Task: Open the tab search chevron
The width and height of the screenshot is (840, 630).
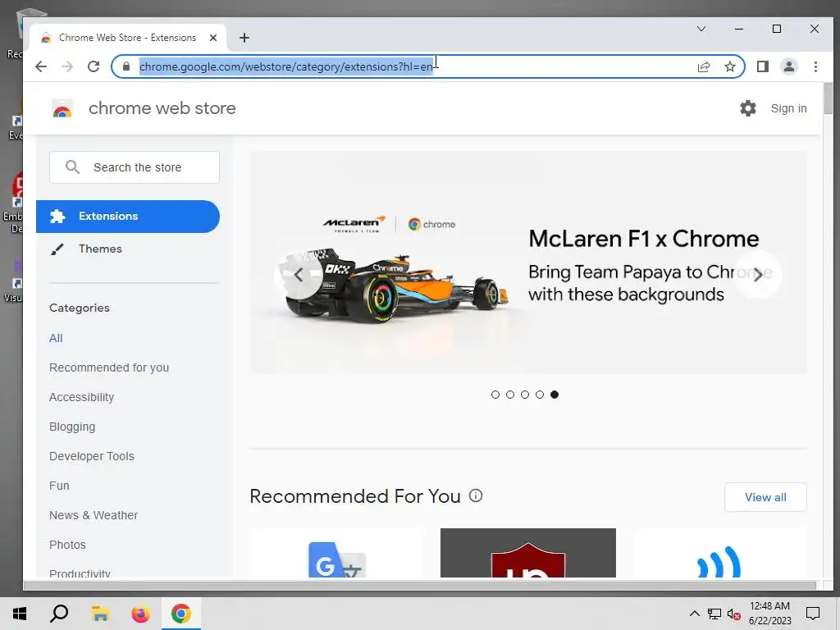Action: [701, 29]
